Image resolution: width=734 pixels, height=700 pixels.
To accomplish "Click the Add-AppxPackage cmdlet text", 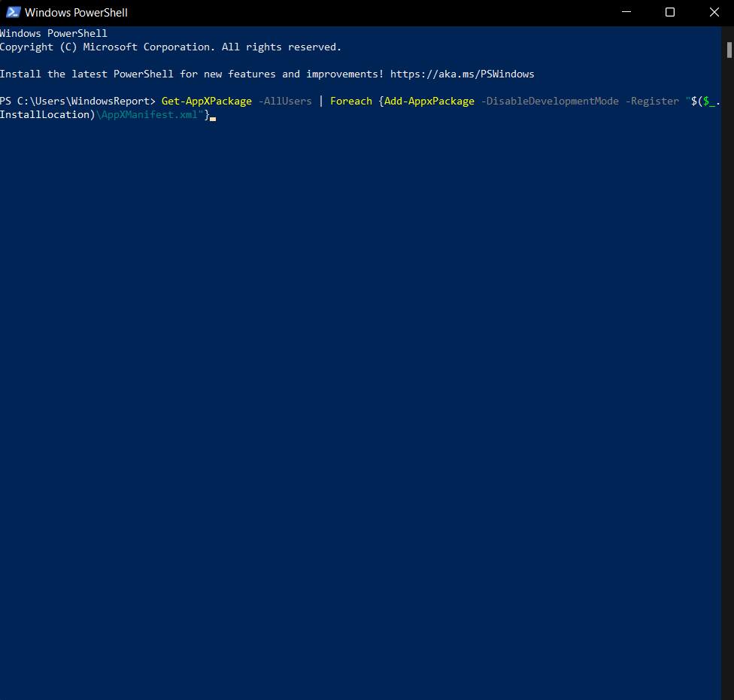I will 429,101.
